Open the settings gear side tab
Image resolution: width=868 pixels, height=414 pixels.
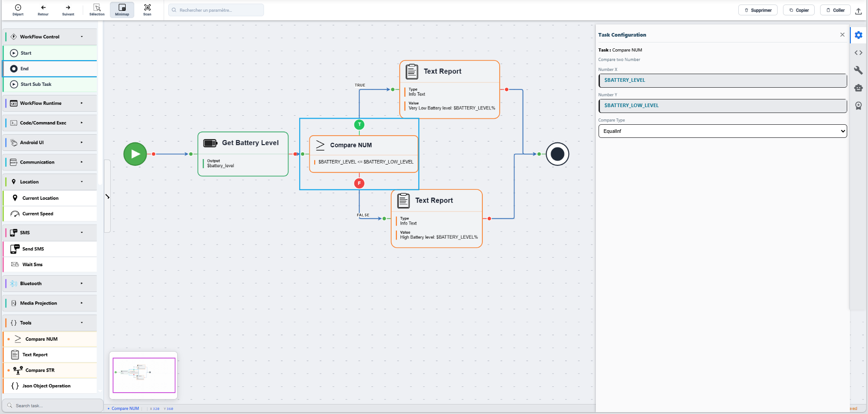[x=859, y=35]
